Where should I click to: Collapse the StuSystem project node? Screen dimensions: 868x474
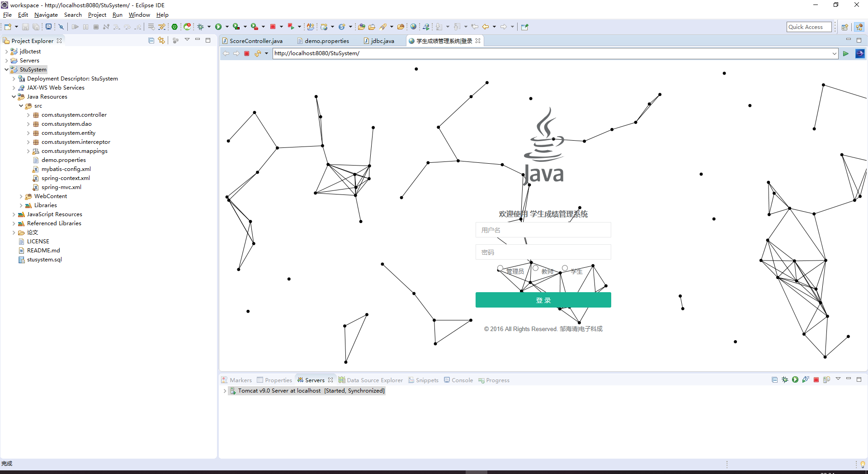(x=6, y=69)
